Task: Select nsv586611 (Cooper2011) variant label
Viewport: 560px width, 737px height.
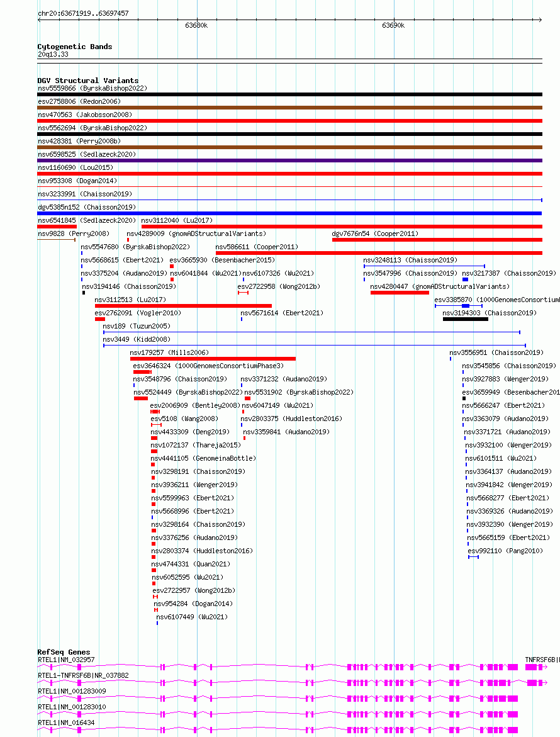Action: [x=257, y=247]
